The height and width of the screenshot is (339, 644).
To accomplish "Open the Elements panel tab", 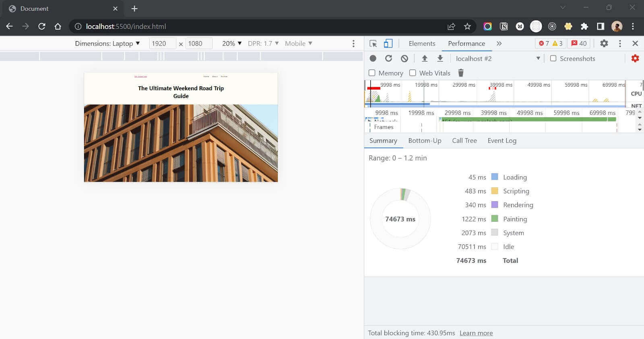I will [x=422, y=44].
